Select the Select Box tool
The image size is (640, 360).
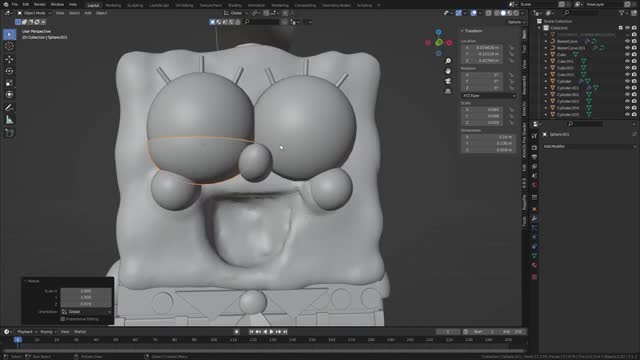point(9,34)
